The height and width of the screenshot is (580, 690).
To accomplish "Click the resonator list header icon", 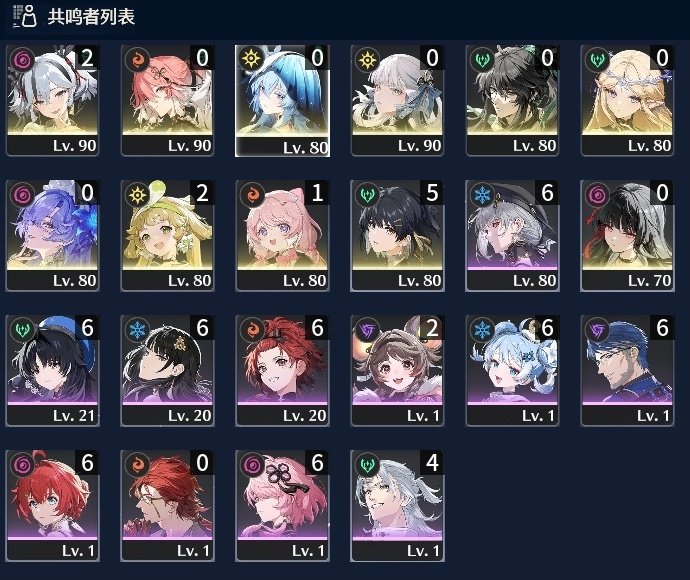I will click(25, 16).
